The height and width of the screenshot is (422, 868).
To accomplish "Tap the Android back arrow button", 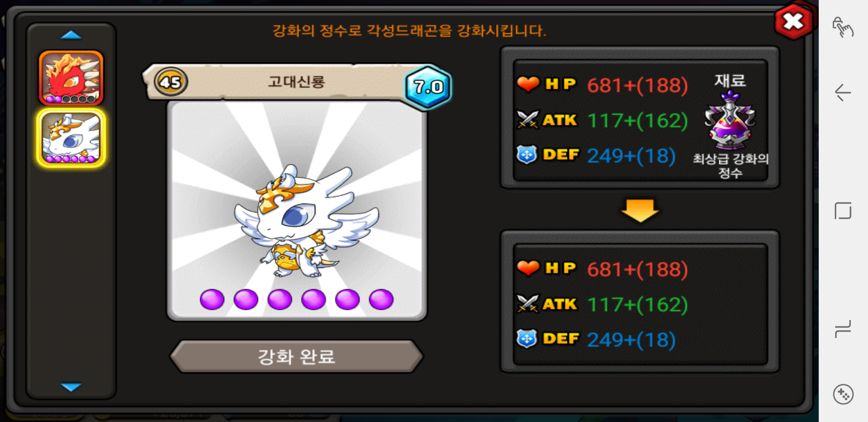I will click(x=843, y=93).
